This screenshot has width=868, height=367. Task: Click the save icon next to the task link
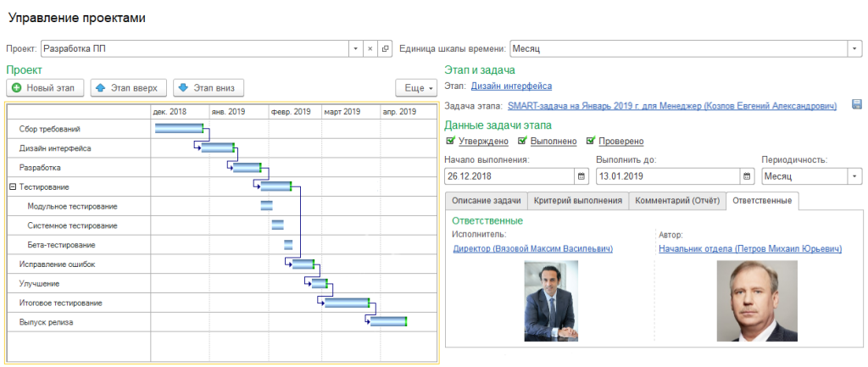click(856, 106)
